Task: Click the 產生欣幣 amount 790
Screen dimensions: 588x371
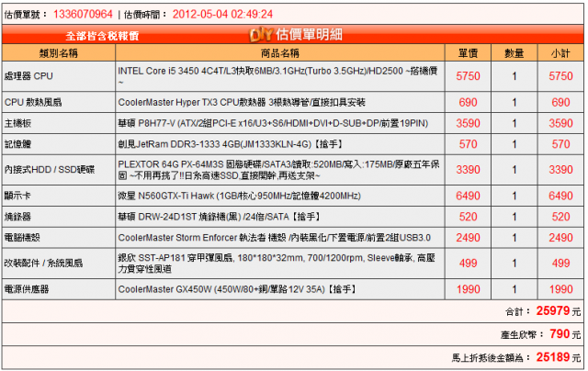Action: coord(560,334)
